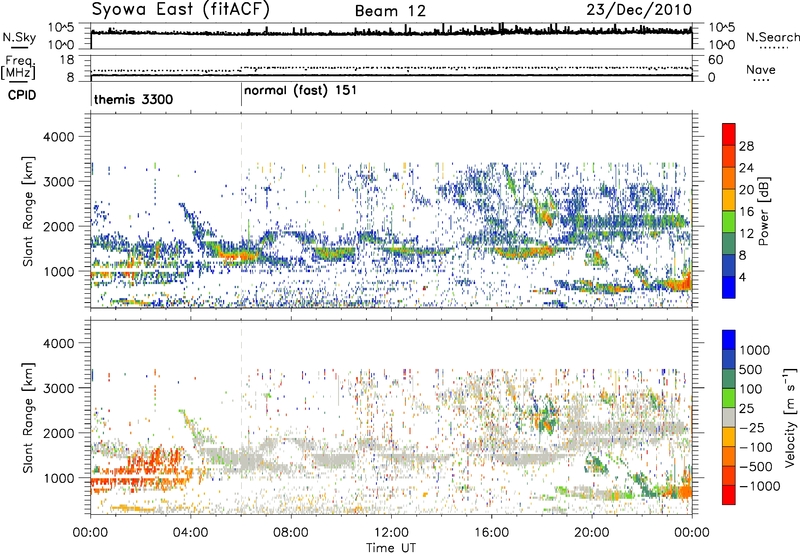Click the '100' label on Velocity colorbar
Image resolution: width=800 pixels, height=554 pixels.
click(751, 389)
